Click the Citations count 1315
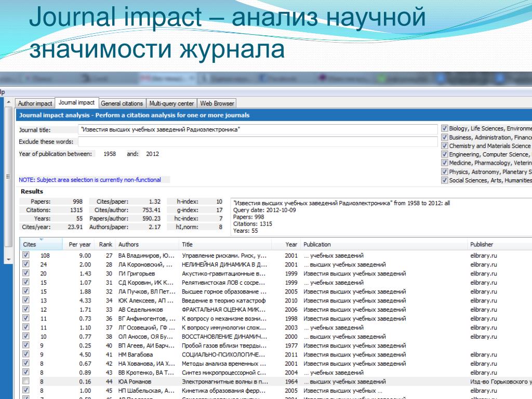 (x=76, y=210)
